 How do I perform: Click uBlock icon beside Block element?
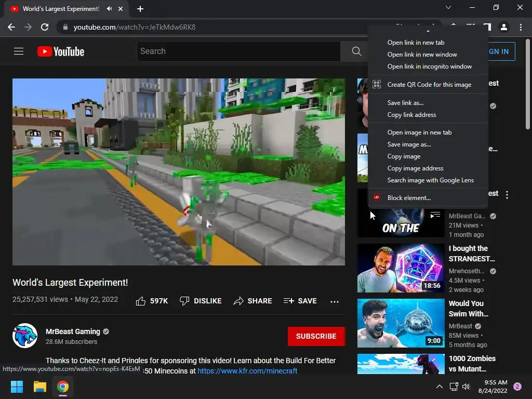click(377, 198)
